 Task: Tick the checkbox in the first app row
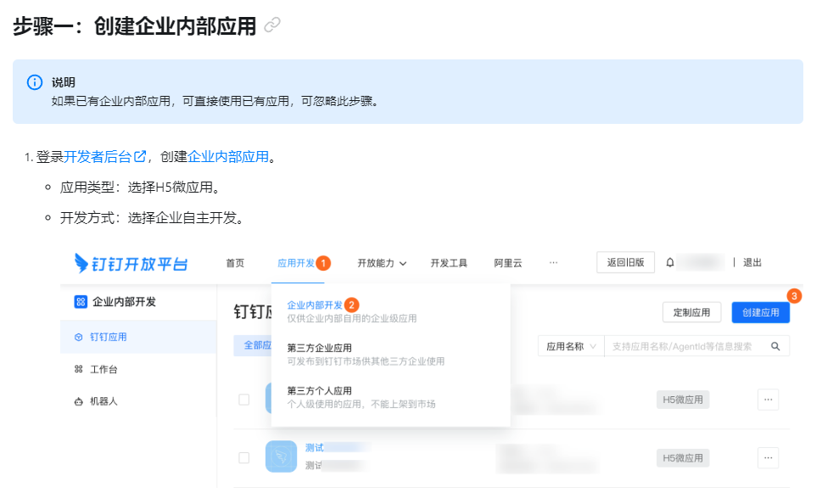pyautogui.click(x=243, y=400)
